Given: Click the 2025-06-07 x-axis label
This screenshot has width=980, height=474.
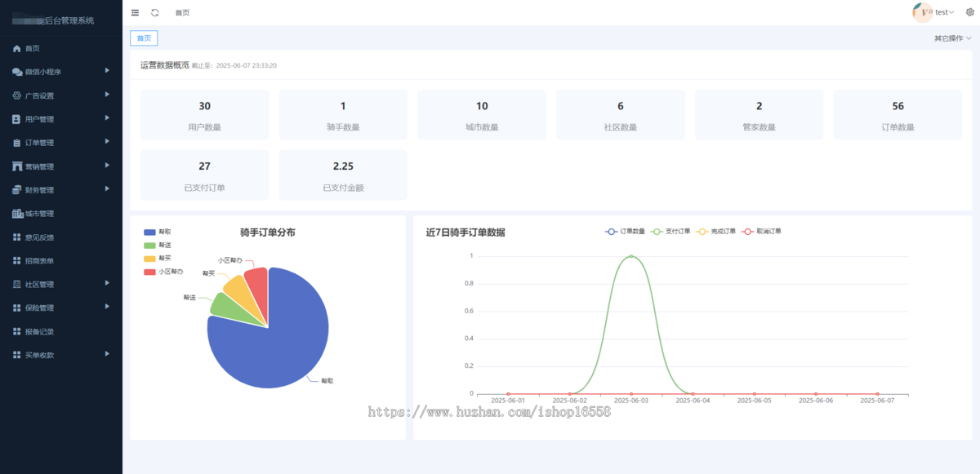Looking at the screenshot, I should 877,401.
